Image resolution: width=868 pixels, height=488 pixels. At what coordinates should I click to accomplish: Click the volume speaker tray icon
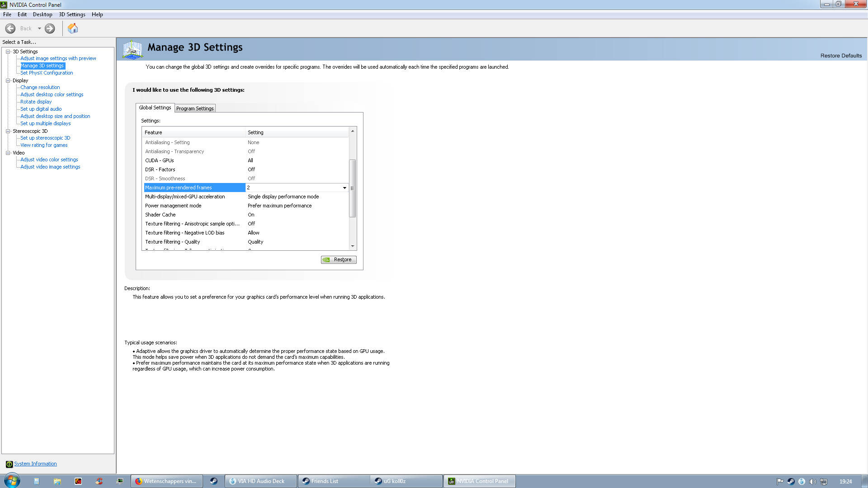point(812,482)
